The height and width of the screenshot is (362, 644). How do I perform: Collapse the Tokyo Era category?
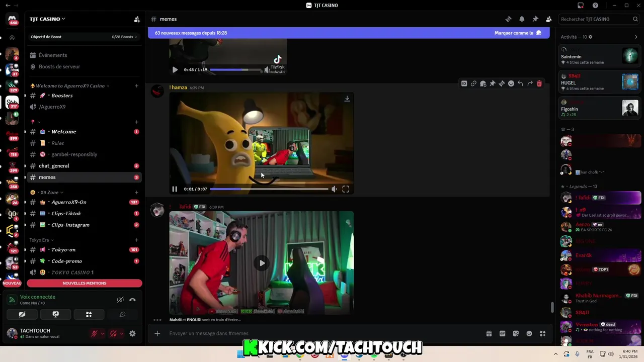[41, 240]
